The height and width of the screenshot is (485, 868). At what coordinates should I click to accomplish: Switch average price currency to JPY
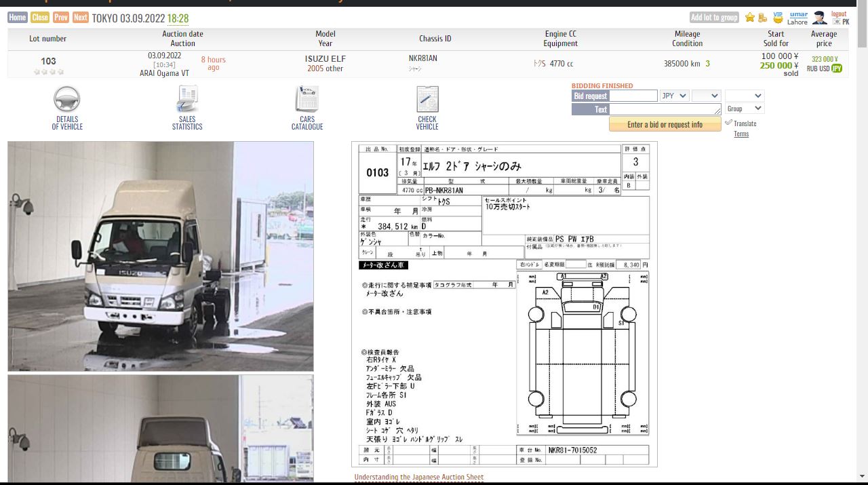pos(837,69)
